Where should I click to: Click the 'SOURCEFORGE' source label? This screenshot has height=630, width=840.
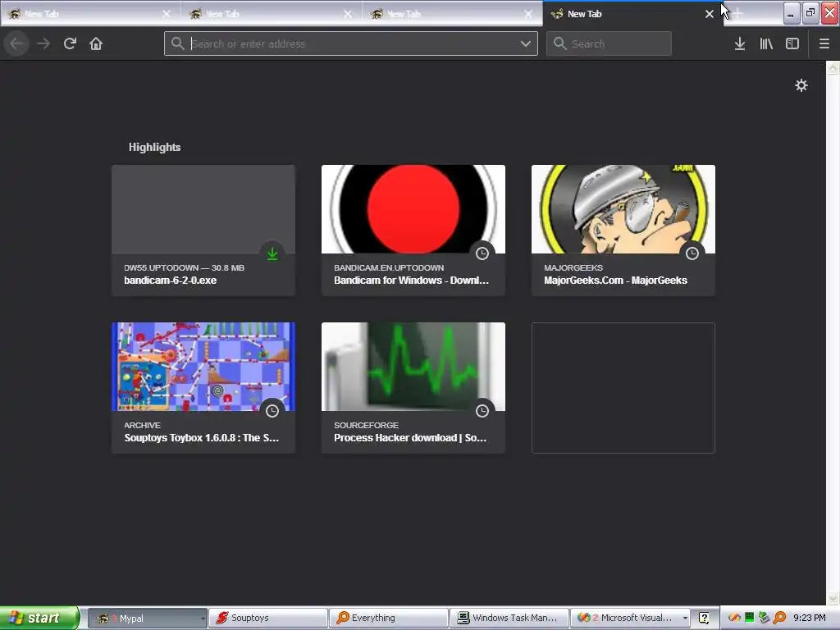click(x=366, y=425)
